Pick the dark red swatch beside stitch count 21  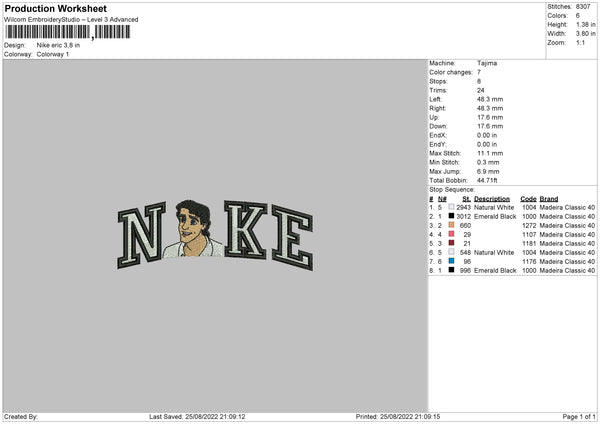tap(451, 243)
